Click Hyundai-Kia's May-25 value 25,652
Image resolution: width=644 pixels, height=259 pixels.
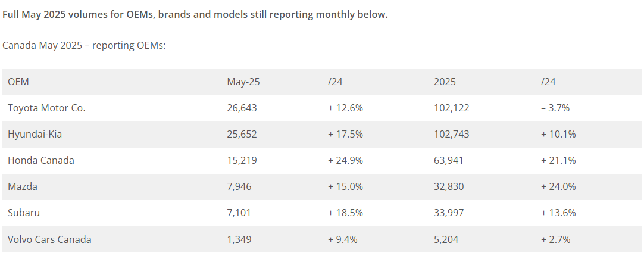(x=242, y=135)
